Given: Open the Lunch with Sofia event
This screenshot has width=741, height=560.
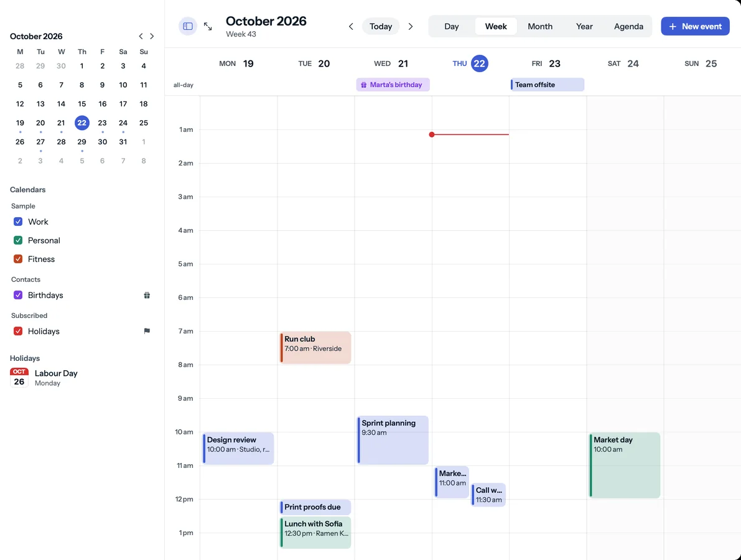Looking at the screenshot, I should pos(315,533).
